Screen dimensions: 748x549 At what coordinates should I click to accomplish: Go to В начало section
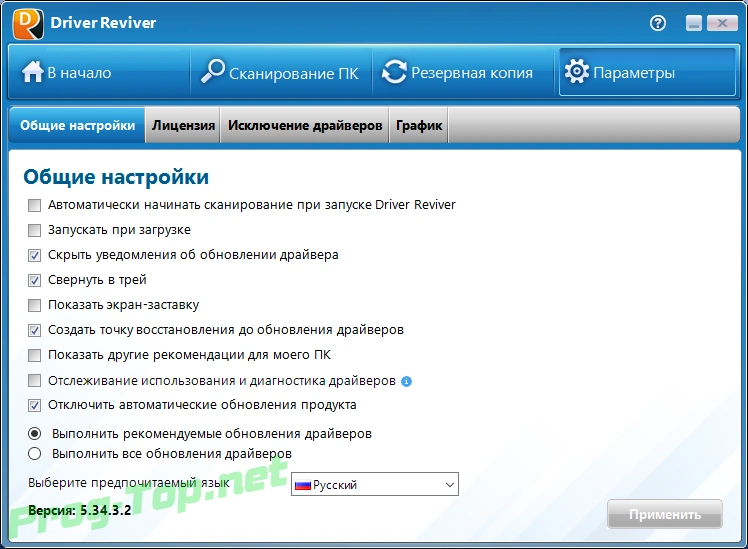pos(99,72)
